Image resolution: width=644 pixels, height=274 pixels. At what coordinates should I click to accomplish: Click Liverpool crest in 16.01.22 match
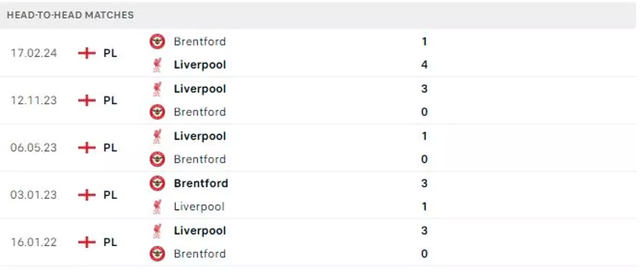tap(157, 231)
